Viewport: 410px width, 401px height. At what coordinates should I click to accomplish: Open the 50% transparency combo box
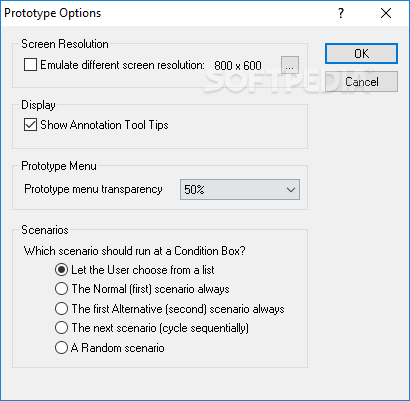coord(240,190)
